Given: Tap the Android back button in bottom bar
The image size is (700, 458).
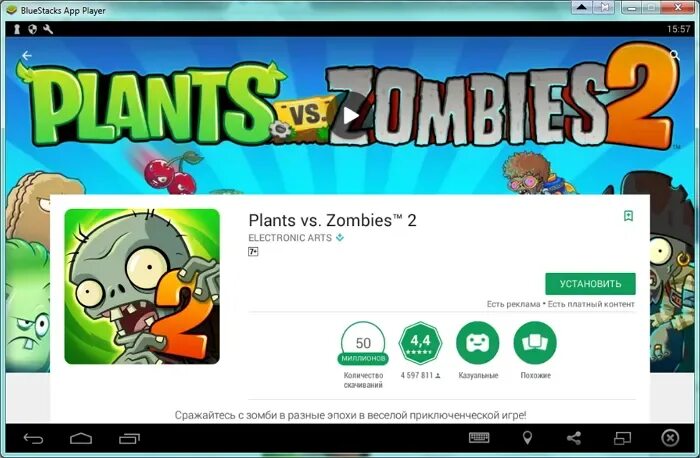Looking at the screenshot, I should (x=33, y=439).
